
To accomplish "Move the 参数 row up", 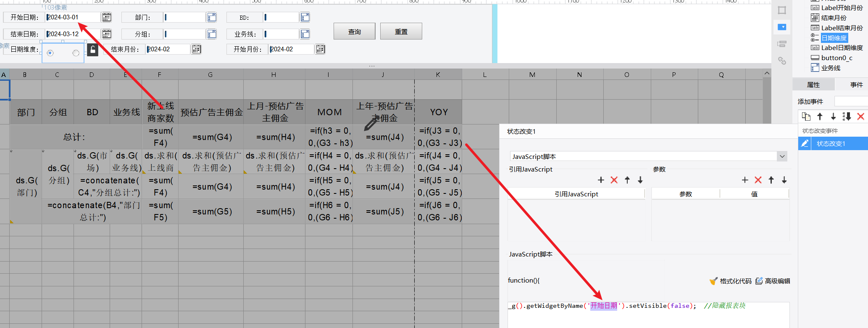I will coord(771,180).
